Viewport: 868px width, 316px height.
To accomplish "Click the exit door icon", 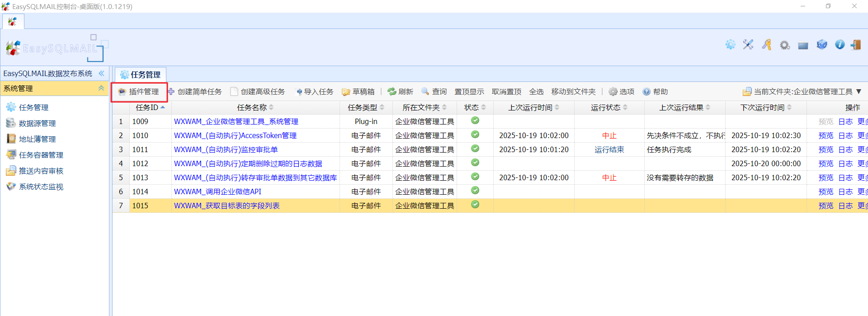I will coord(855,44).
